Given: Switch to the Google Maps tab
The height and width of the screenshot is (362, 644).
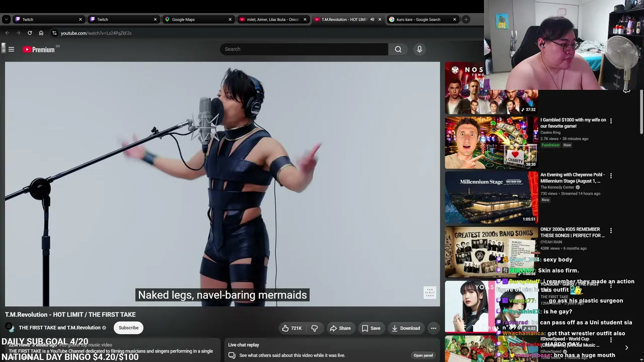Looking at the screenshot, I should coord(198,20).
